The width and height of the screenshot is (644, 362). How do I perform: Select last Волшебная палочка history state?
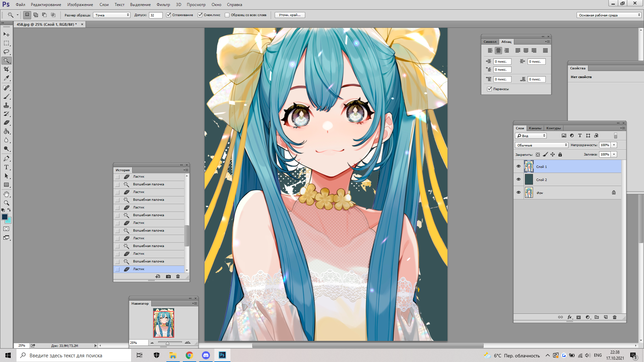pyautogui.click(x=149, y=261)
